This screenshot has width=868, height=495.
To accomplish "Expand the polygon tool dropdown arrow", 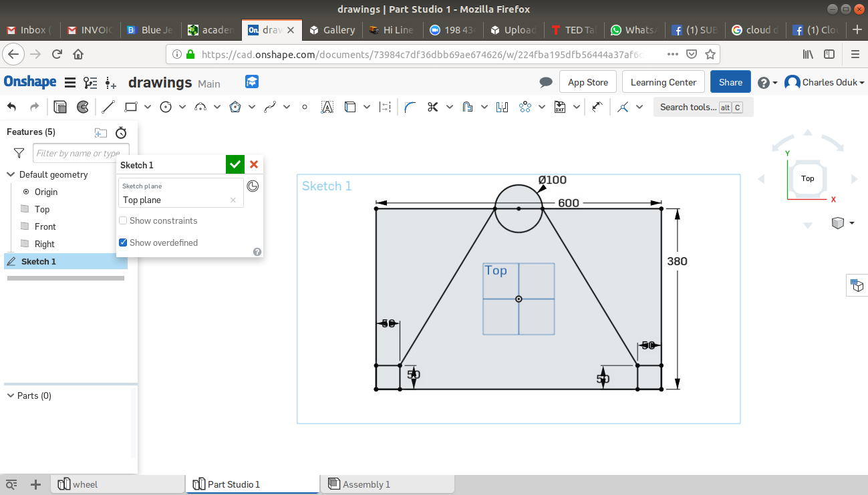I will pos(252,107).
